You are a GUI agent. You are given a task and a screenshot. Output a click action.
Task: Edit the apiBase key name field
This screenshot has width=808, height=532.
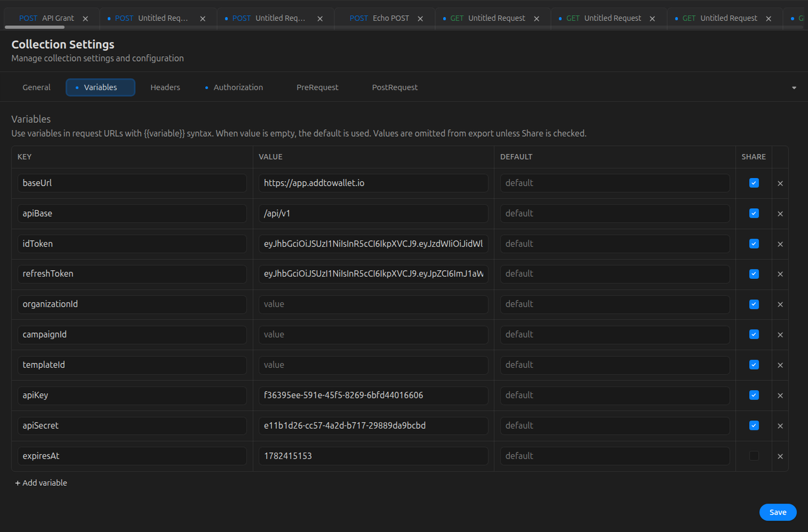coord(132,213)
